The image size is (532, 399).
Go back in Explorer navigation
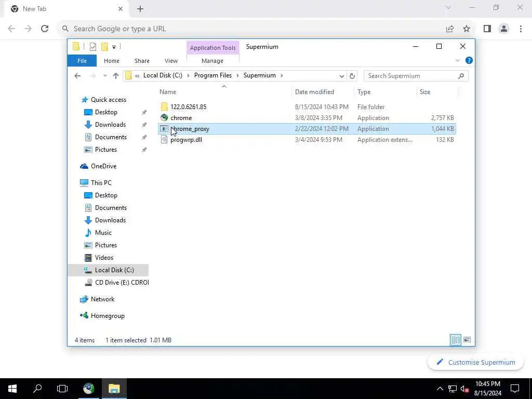(x=77, y=76)
